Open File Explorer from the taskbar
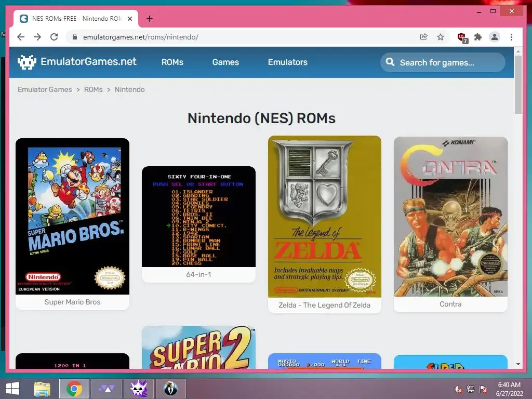 42,389
